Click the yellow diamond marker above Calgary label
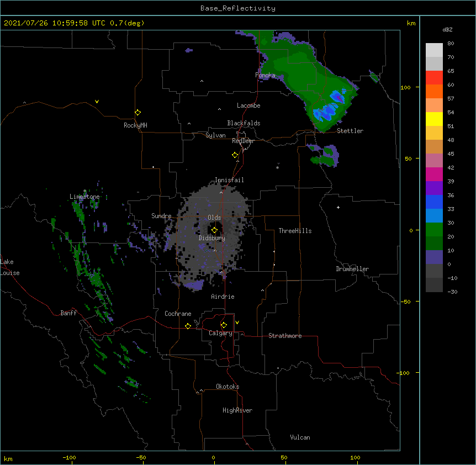Screen dimensions: 476x465 [x=224, y=325]
